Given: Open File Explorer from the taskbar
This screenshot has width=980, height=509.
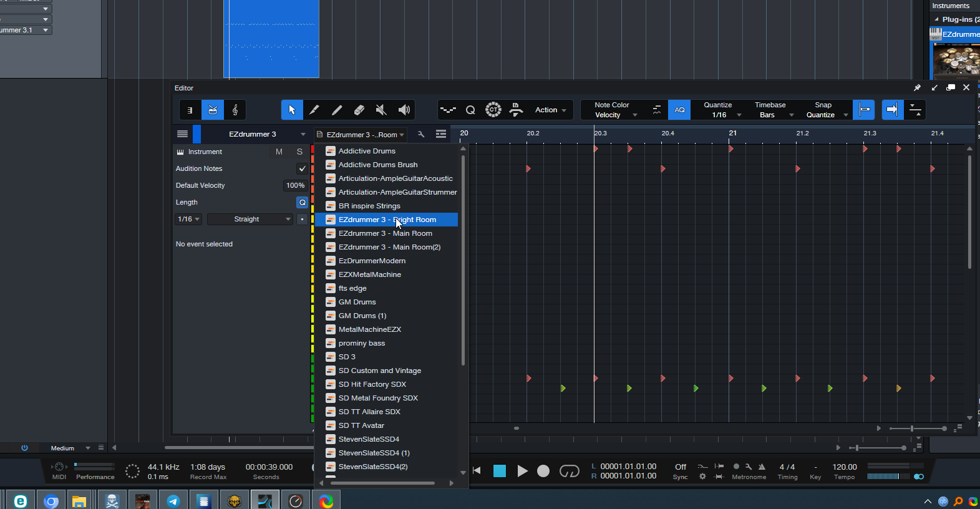Looking at the screenshot, I should point(79,500).
